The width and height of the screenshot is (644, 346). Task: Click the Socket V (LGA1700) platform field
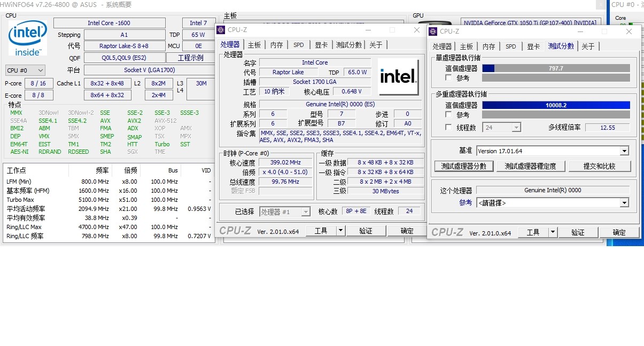click(149, 70)
